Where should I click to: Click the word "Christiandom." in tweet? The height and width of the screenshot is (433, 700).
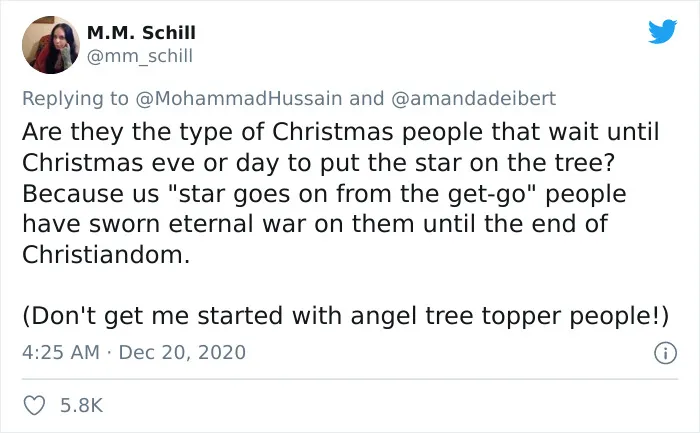click(x=106, y=255)
